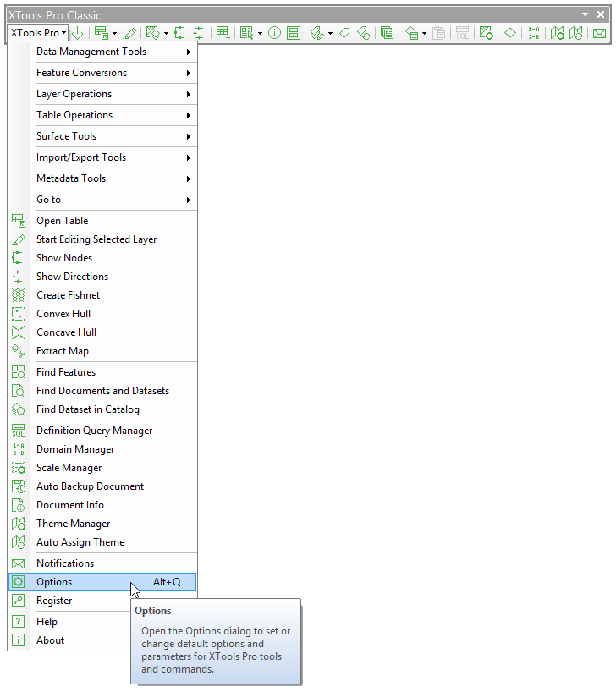616x692 pixels.
Task: Click the pencil edit icon in the toolbar
Action: point(130,33)
